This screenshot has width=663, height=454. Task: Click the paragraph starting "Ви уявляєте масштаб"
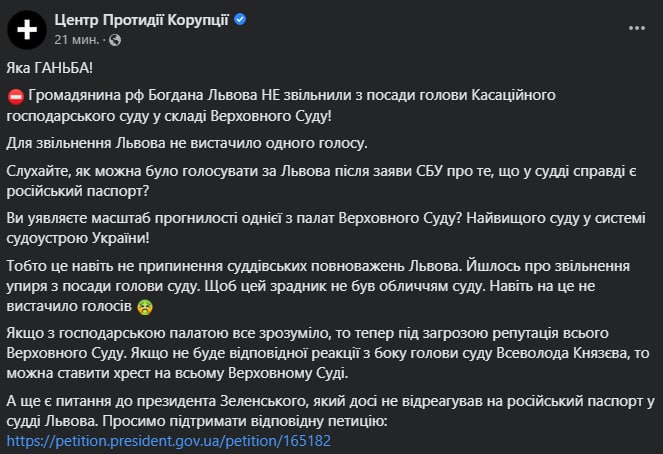(x=300, y=227)
